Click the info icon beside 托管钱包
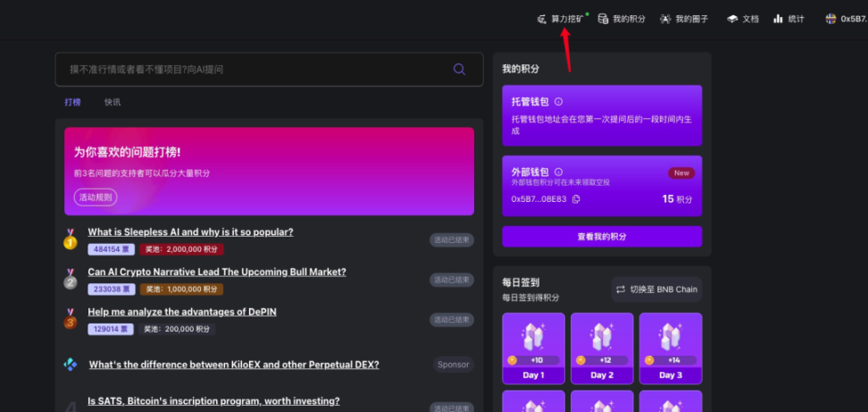Viewport: 868px width, 412px height. click(x=559, y=102)
